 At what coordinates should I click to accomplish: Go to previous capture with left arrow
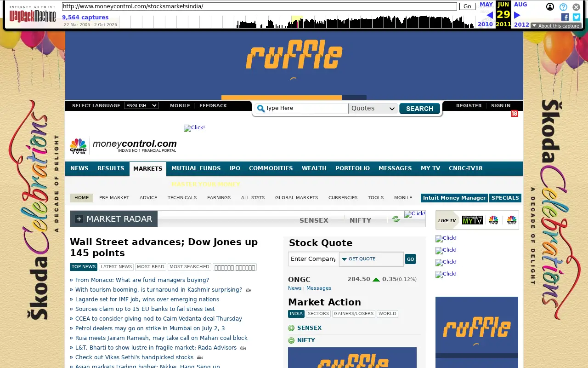point(489,15)
